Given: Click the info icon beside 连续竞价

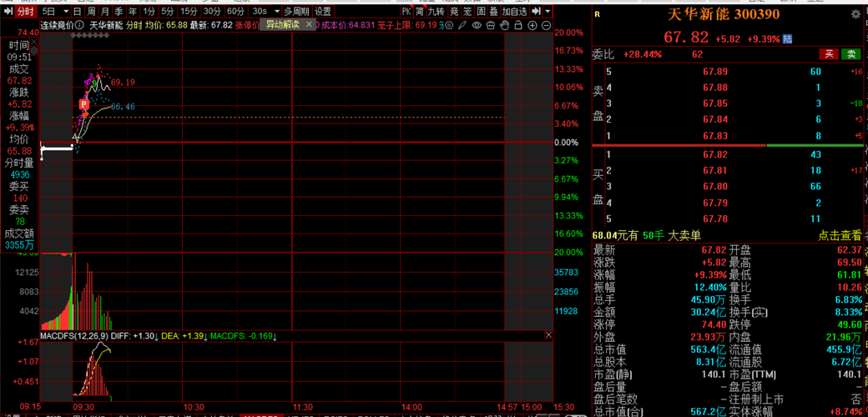Looking at the screenshot, I should 80,25.
